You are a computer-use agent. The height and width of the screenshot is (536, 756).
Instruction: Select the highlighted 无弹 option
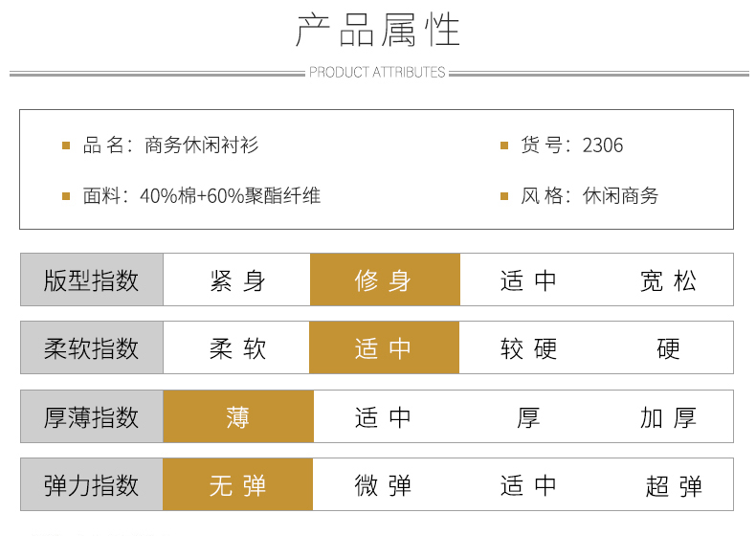pos(237,485)
